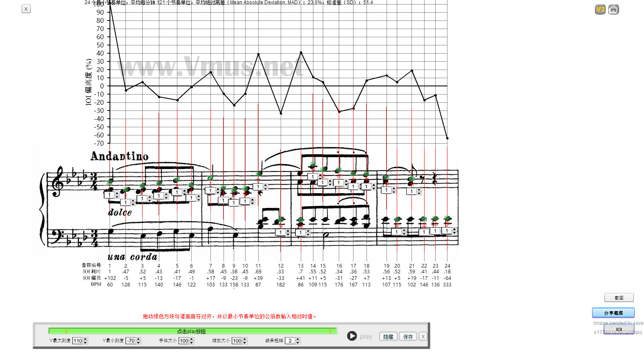Select green marker for note 1
Image resolution: width=644 pixels, height=356 pixels.
point(110,182)
